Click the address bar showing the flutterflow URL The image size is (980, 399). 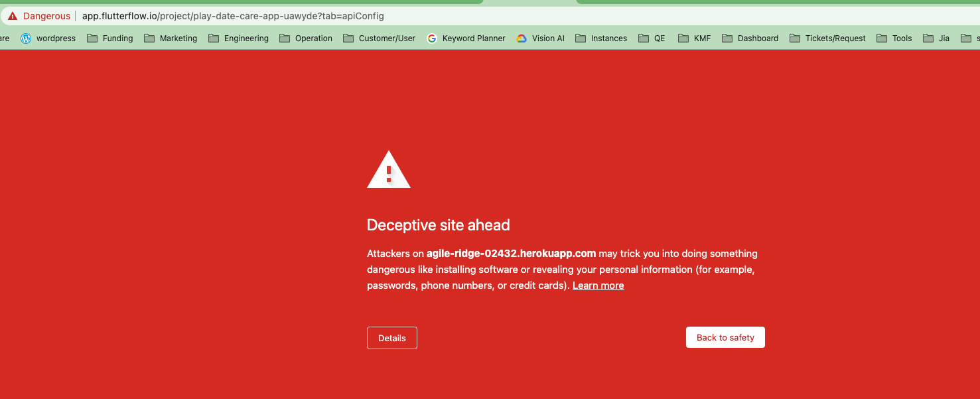click(x=232, y=15)
